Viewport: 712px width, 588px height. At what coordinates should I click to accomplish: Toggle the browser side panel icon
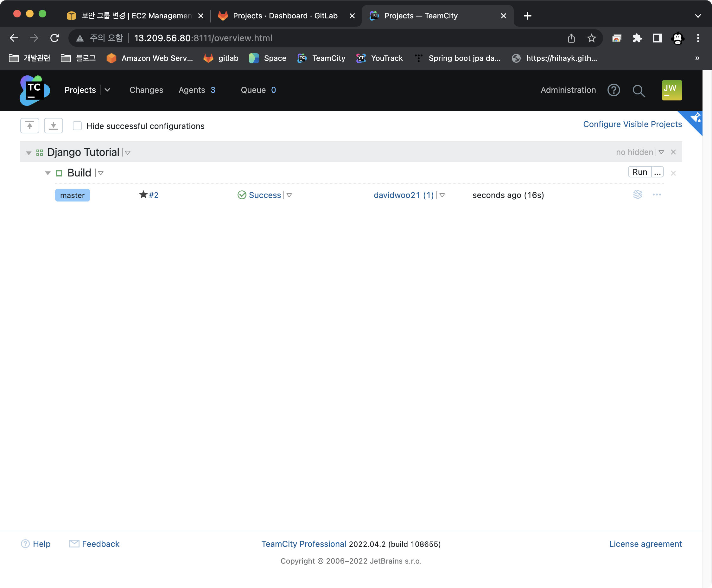click(x=657, y=38)
